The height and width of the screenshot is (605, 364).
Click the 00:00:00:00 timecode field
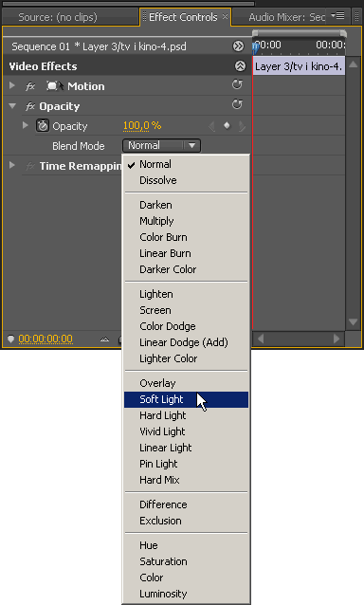[45, 339]
